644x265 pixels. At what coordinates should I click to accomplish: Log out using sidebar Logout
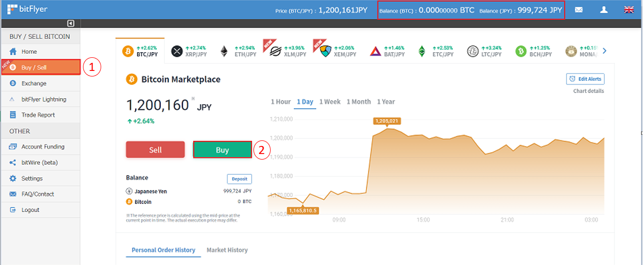click(x=40, y=210)
